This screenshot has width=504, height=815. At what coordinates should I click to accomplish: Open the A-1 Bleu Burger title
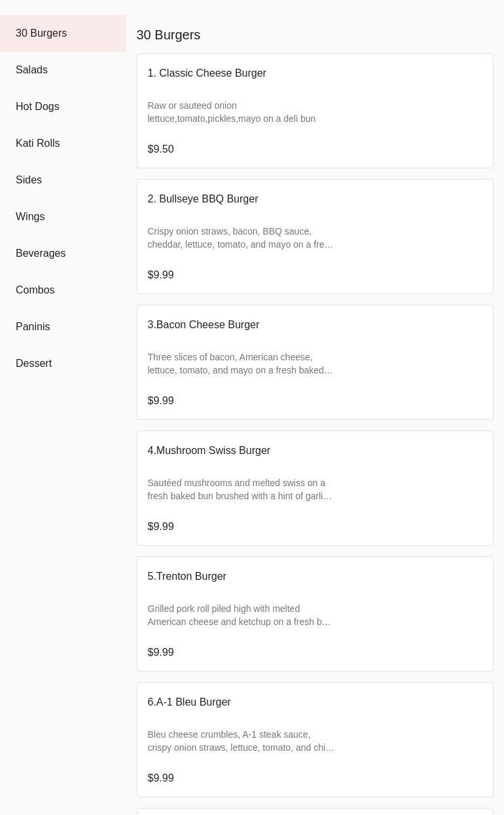pos(189,702)
